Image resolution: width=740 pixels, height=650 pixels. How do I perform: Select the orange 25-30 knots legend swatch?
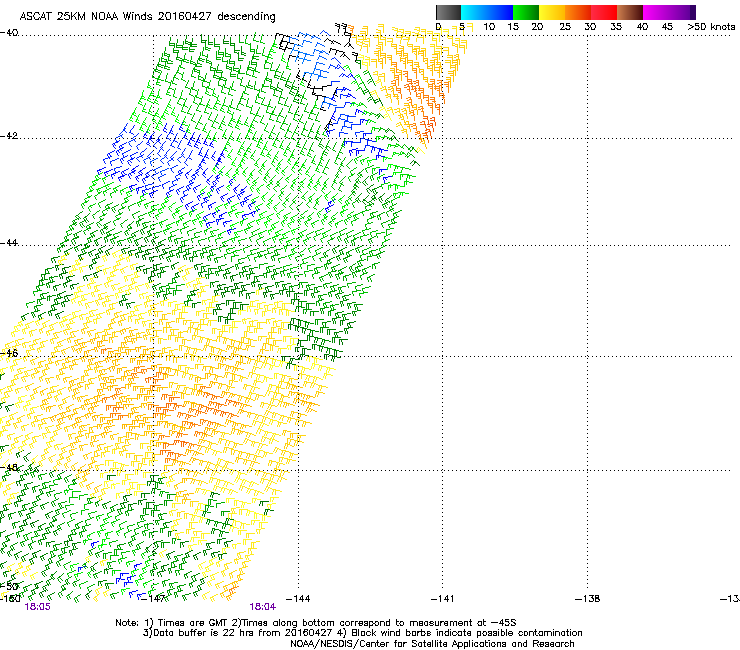click(x=578, y=12)
